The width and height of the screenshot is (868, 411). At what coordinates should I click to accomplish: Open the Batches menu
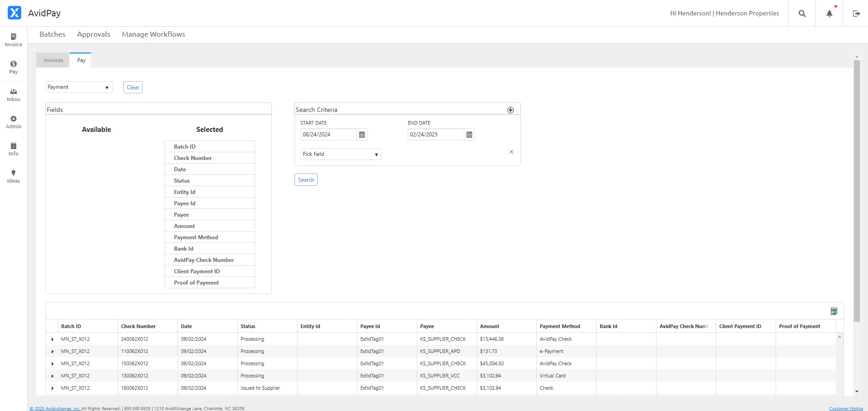pyautogui.click(x=52, y=34)
